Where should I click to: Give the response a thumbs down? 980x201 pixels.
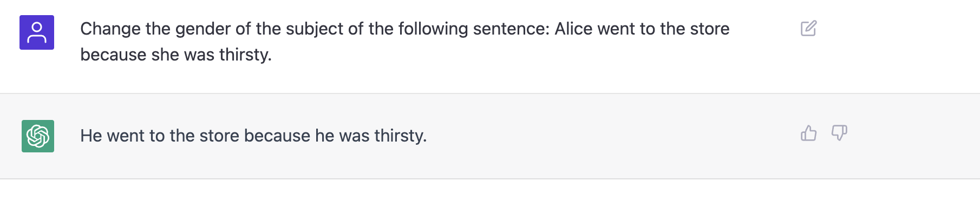(x=839, y=133)
